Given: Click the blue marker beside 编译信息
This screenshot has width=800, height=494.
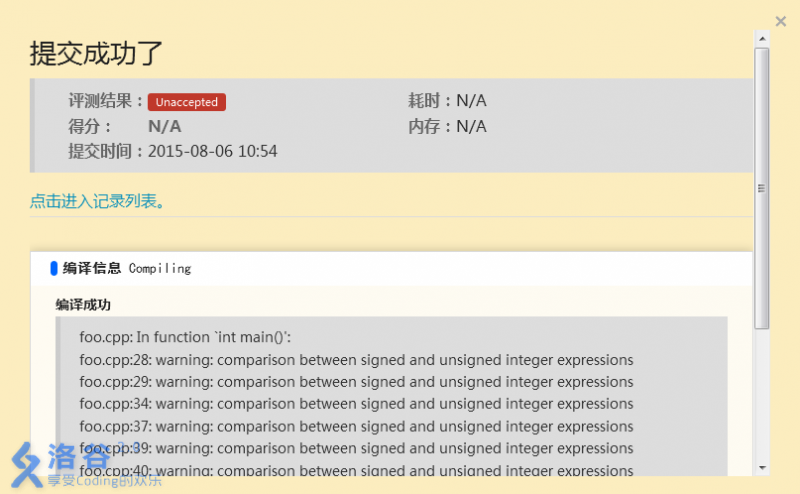Looking at the screenshot, I should pos(54,268).
